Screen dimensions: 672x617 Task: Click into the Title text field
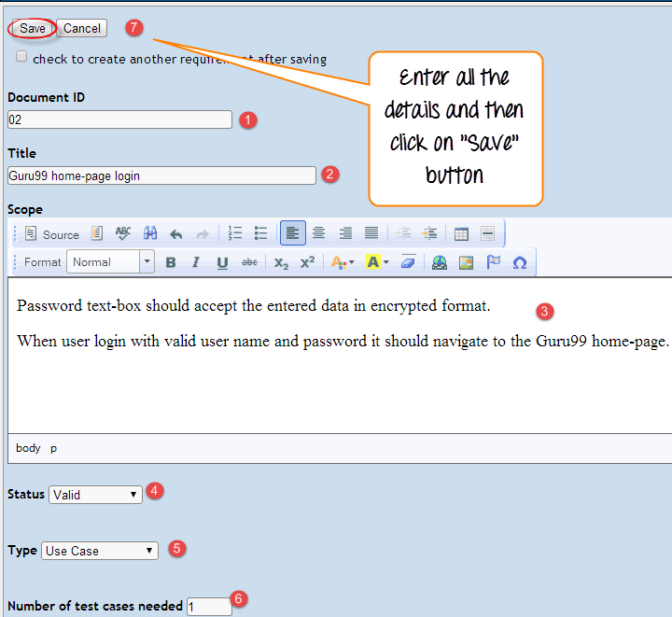point(161,175)
